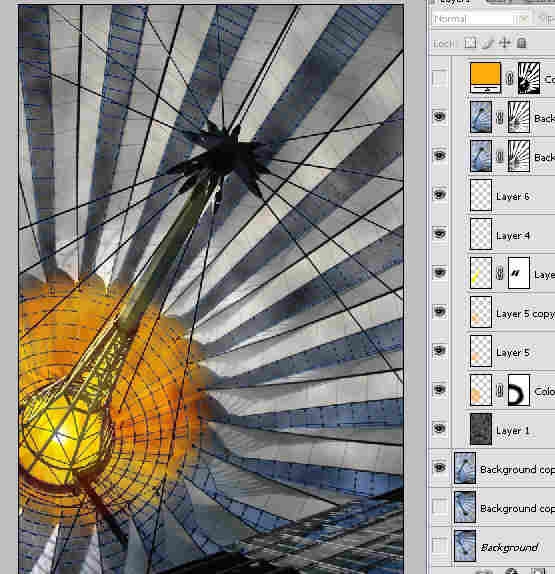Toggle Lock all padlock icon
Viewport: 555px width, 574px height.
522,43
